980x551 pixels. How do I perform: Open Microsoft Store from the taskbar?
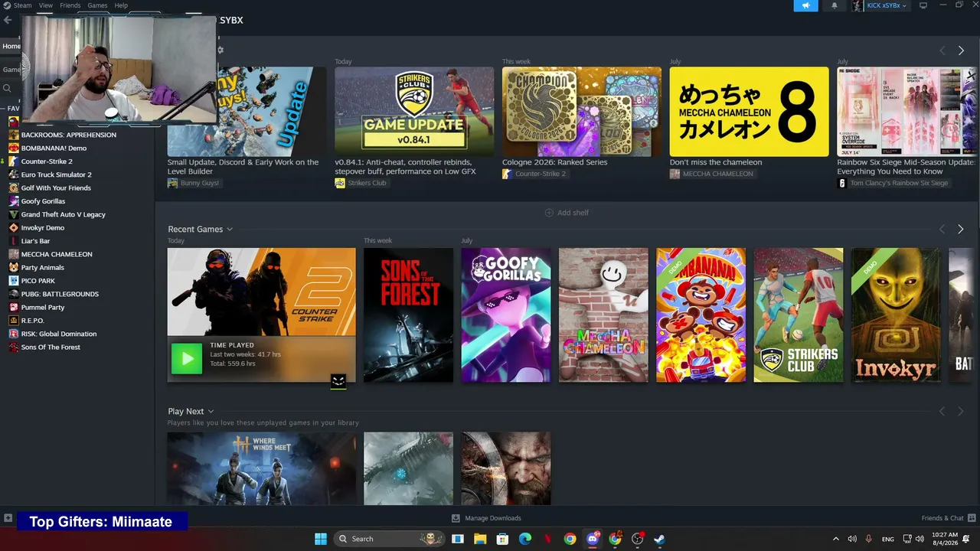click(x=502, y=539)
